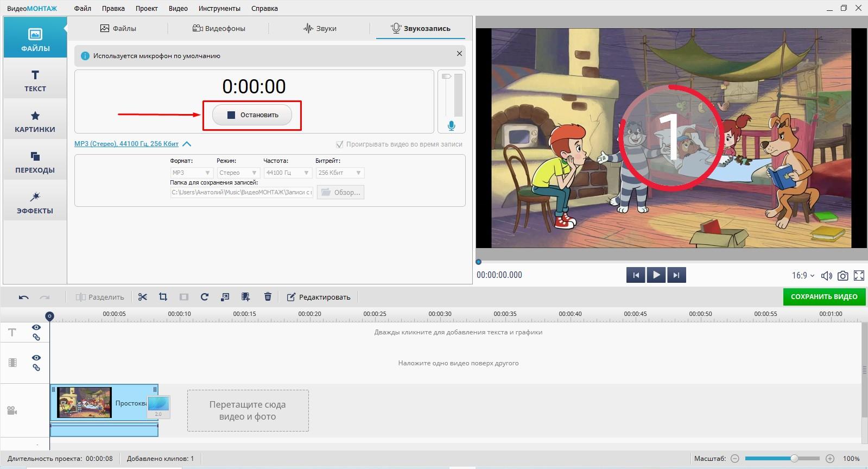Open the ТЕКСТ sidebar section
The image size is (868, 469).
pyautogui.click(x=35, y=79)
